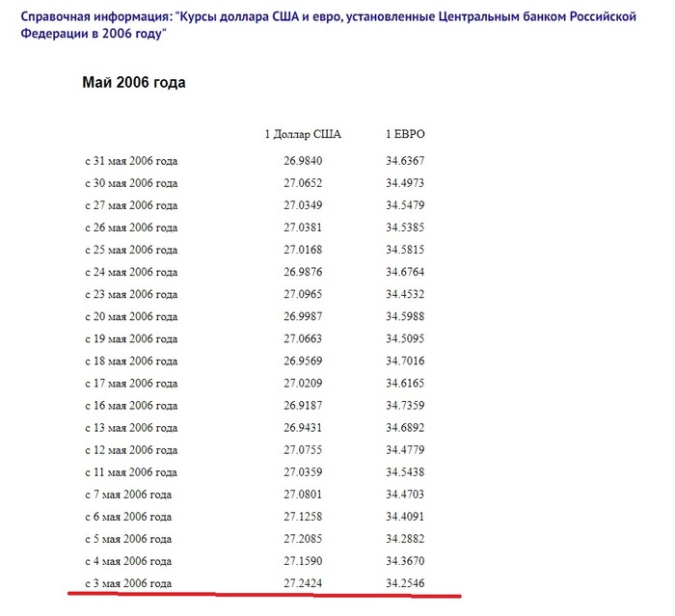The image size is (675, 616).
Task: Select dollar rate 27.0755
Action: point(303,450)
